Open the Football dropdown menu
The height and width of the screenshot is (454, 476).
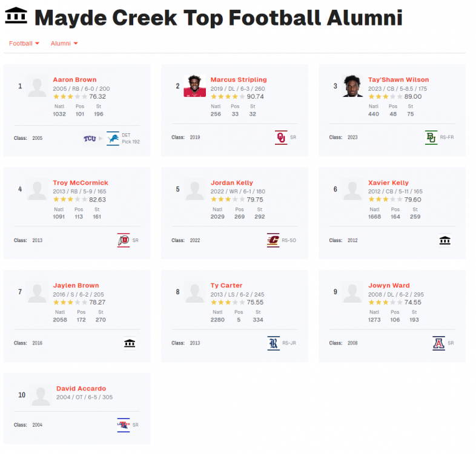pyautogui.click(x=24, y=44)
